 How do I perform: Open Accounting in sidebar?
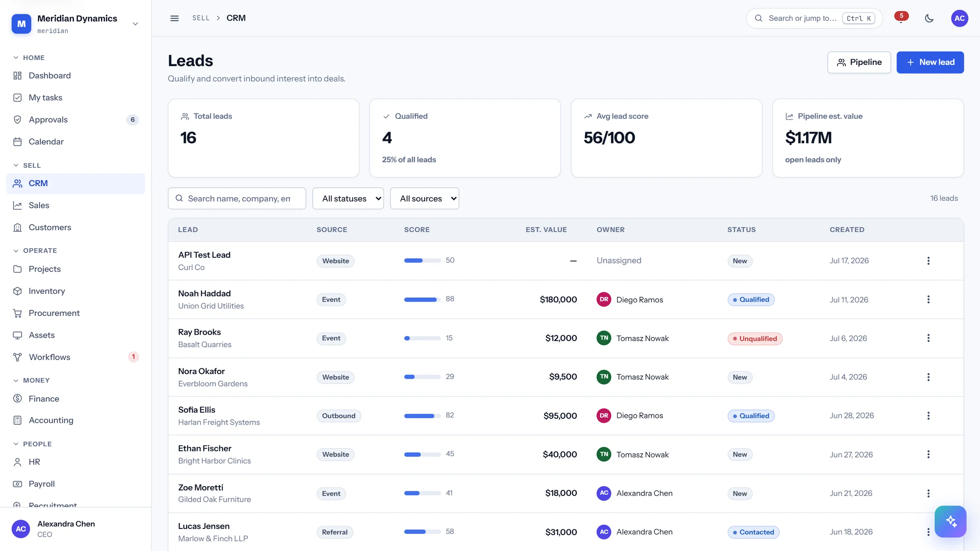pos(76,420)
